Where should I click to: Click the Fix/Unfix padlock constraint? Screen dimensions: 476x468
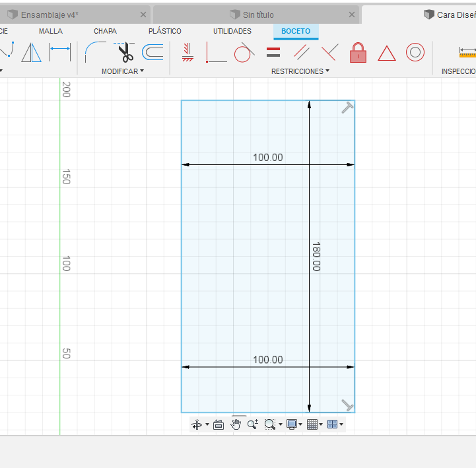(358, 52)
